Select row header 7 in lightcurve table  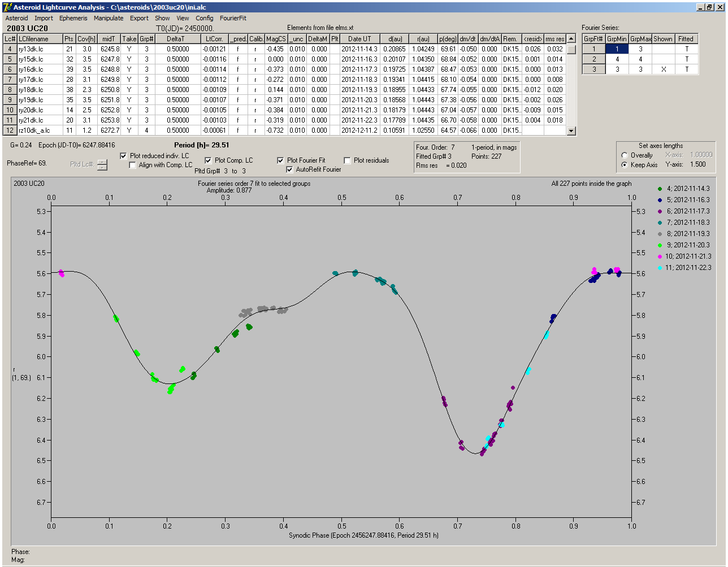10,80
